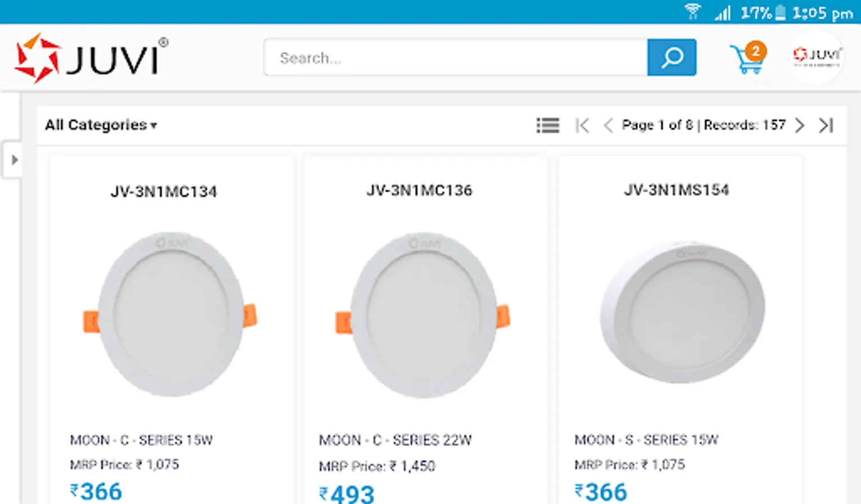This screenshot has width=861, height=504.
Task: Open product title JV-3N1MC134
Action: [164, 192]
